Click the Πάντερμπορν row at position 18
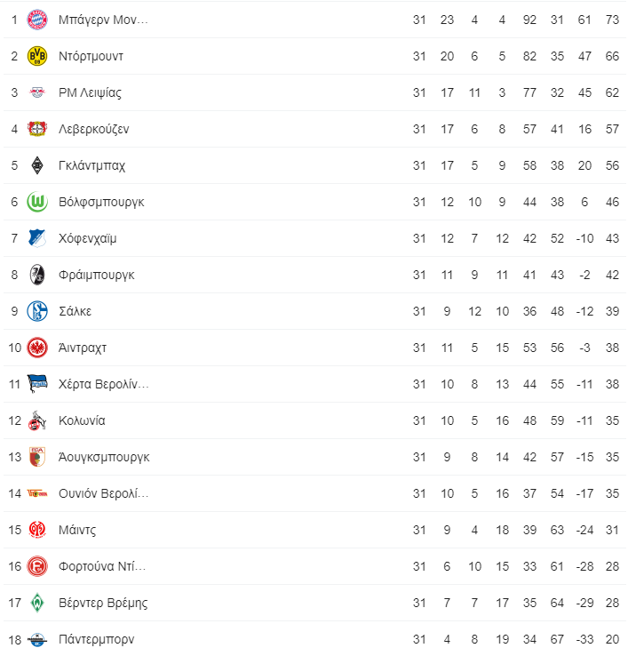This screenshot has height=664, width=644. [96, 639]
